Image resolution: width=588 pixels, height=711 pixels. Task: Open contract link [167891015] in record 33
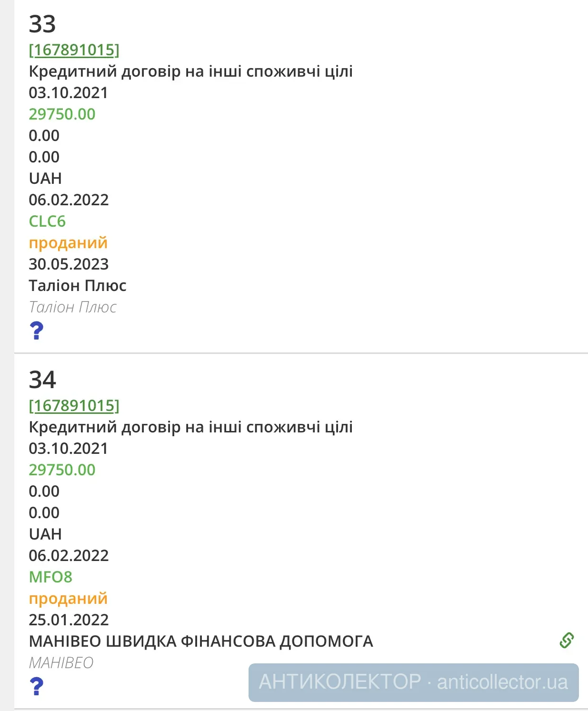(x=74, y=50)
